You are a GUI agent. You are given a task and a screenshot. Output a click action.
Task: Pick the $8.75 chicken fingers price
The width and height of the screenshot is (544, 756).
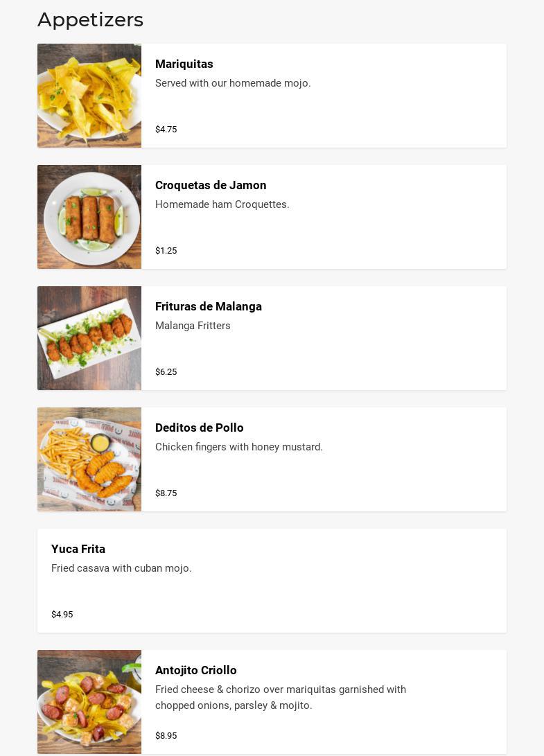[166, 493]
